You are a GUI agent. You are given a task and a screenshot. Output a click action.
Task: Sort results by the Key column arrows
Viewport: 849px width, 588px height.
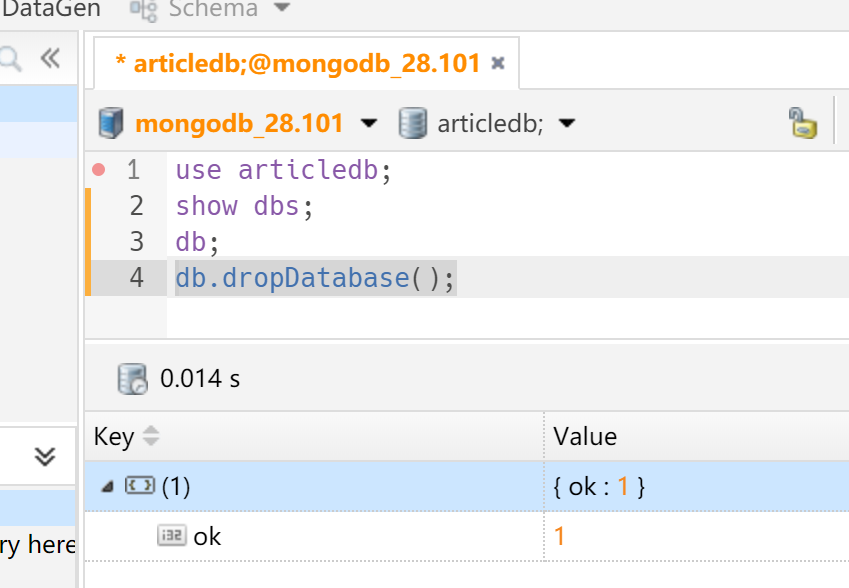(151, 436)
